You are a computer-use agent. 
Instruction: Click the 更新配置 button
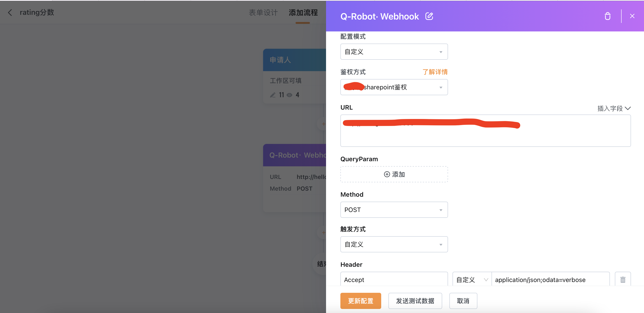[x=361, y=301]
